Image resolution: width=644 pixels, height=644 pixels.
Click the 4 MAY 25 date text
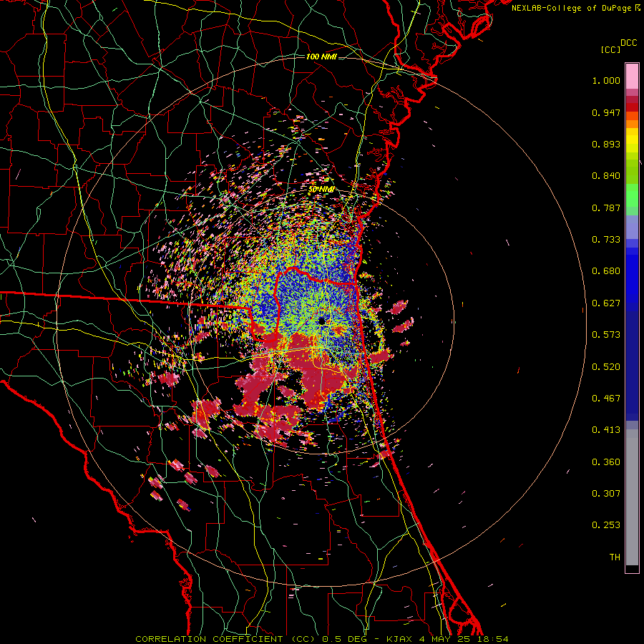447,639
